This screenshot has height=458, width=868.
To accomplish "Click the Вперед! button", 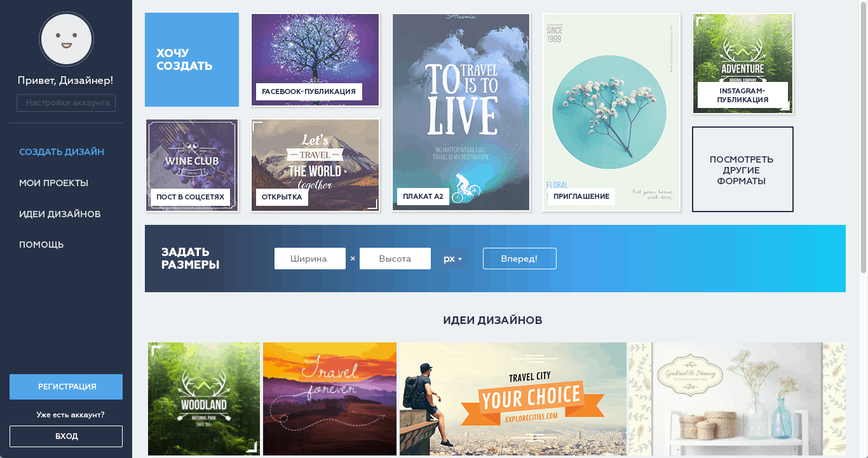I will tap(520, 259).
